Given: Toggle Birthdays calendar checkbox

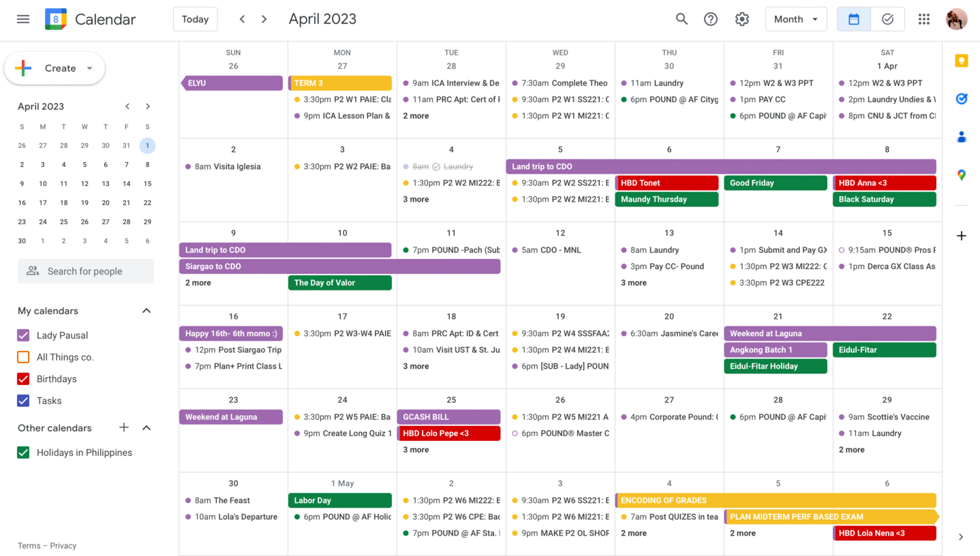Looking at the screenshot, I should pyautogui.click(x=23, y=379).
